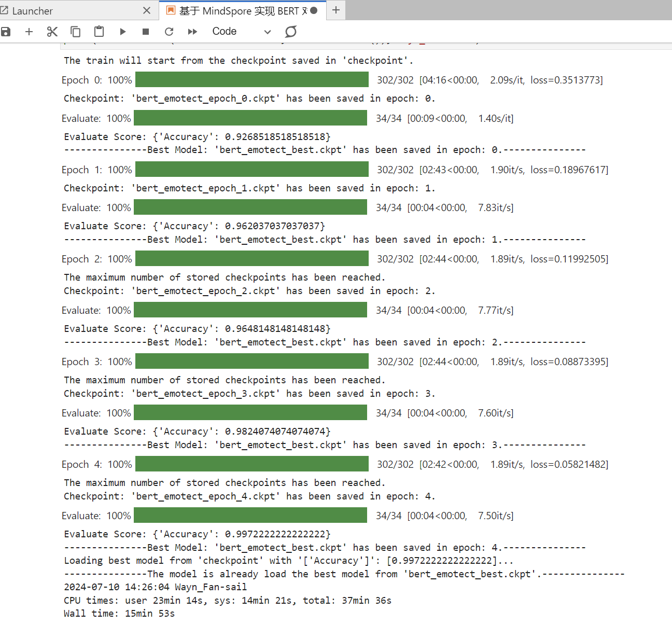672x625 pixels.
Task: Insert a new cell with the plus icon
Action: point(29,32)
